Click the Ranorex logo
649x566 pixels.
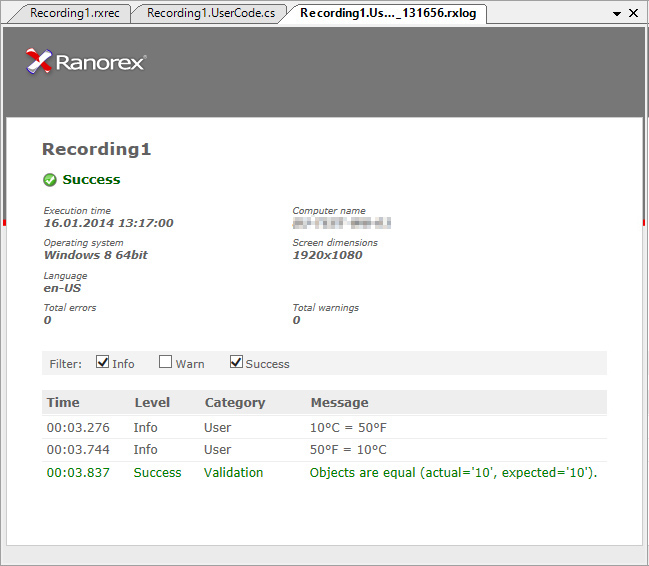tap(86, 62)
